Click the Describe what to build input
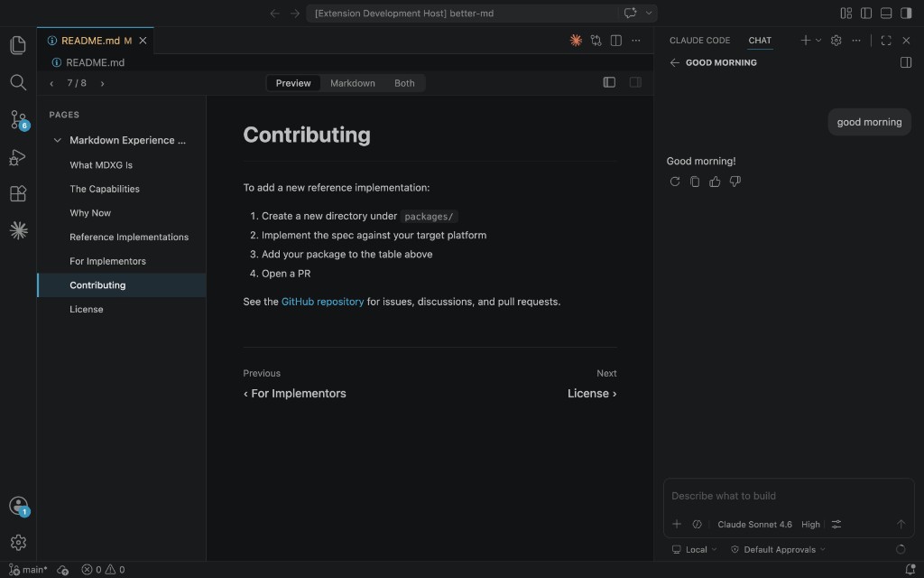 coord(789,496)
